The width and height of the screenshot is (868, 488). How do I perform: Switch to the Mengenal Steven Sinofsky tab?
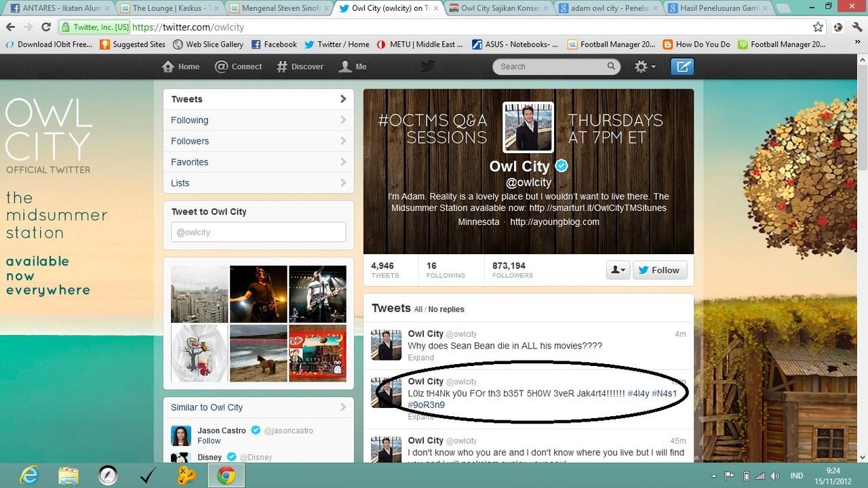[x=279, y=8]
